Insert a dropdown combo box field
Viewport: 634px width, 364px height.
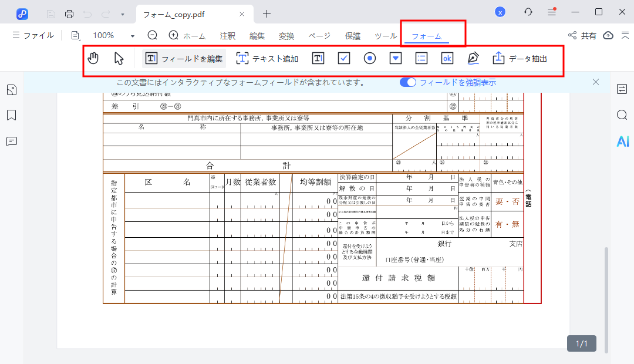click(396, 58)
